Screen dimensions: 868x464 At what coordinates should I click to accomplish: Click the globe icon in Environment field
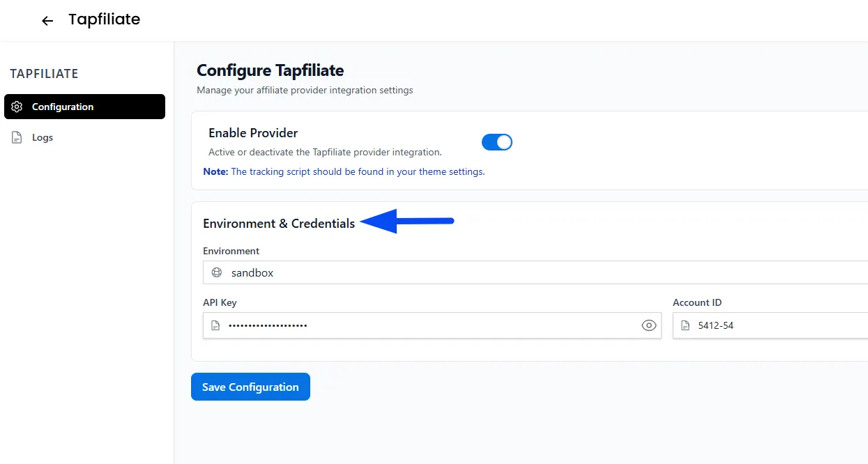pos(216,272)
